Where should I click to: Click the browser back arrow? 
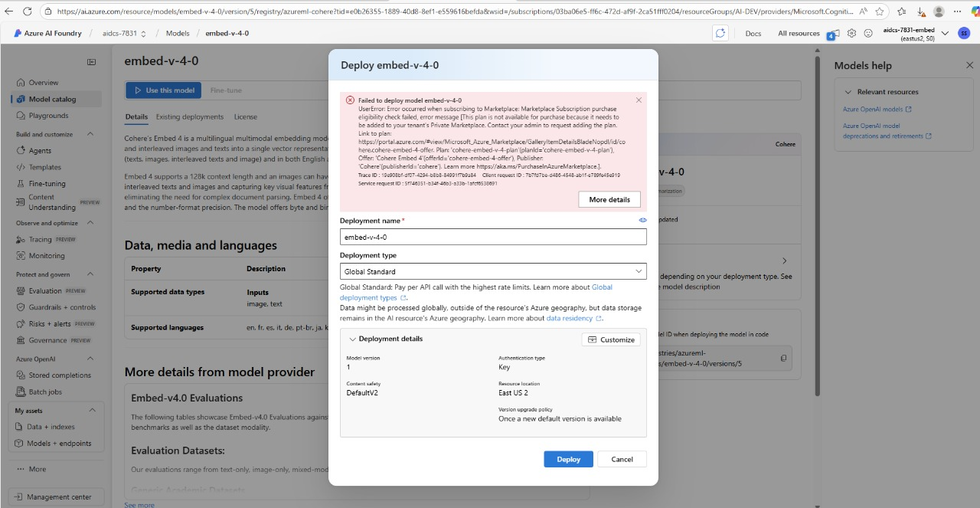pos(9,11)
